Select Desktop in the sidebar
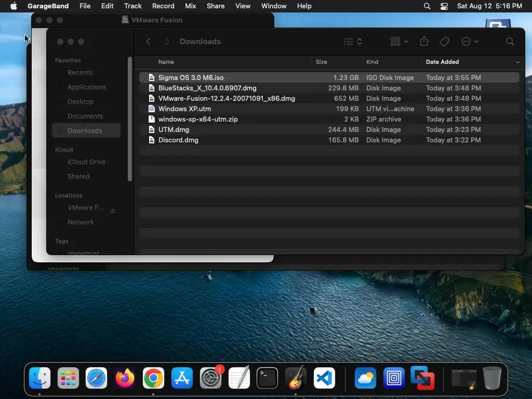The width and height of the screenshot is (532, 399). (x=86, y=102)
